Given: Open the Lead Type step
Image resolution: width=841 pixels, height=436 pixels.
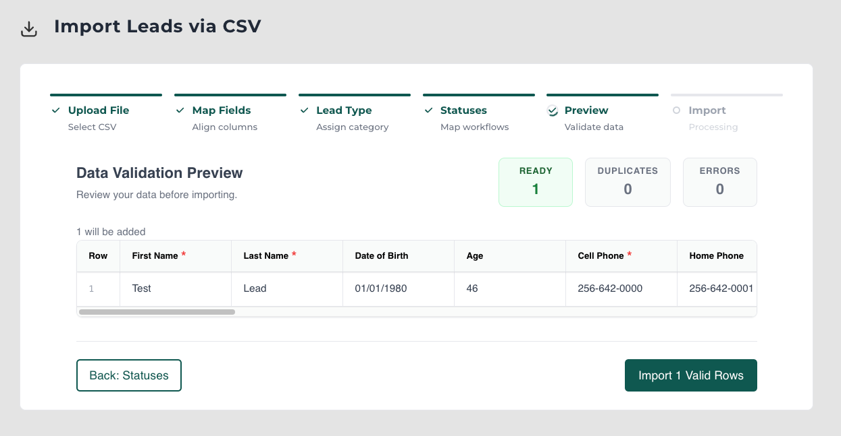Looking at the screenshot, I should click(355, 114).
